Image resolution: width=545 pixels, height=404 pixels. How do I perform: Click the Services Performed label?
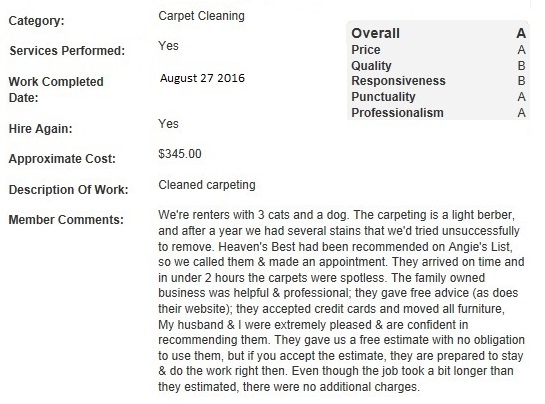[67, 51]
